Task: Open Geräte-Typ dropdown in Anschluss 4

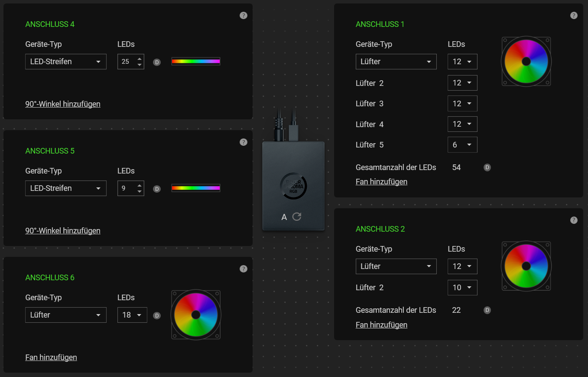Action: click(66, 62)
